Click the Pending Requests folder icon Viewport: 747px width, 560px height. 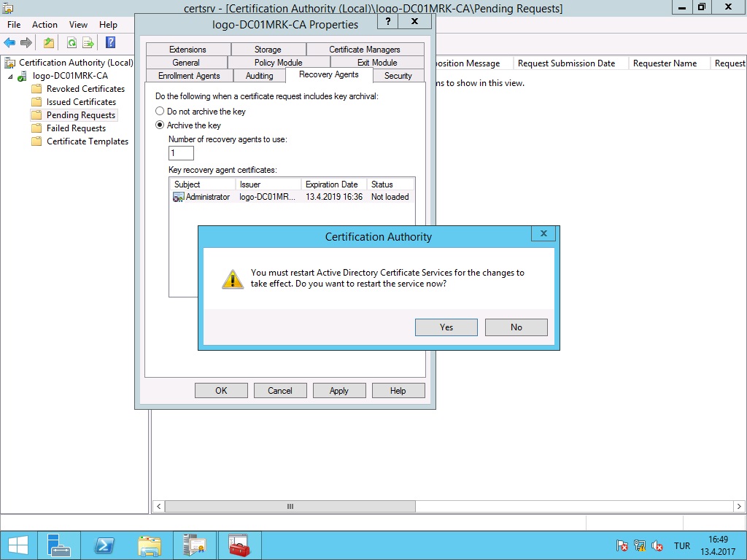(36, 115)
